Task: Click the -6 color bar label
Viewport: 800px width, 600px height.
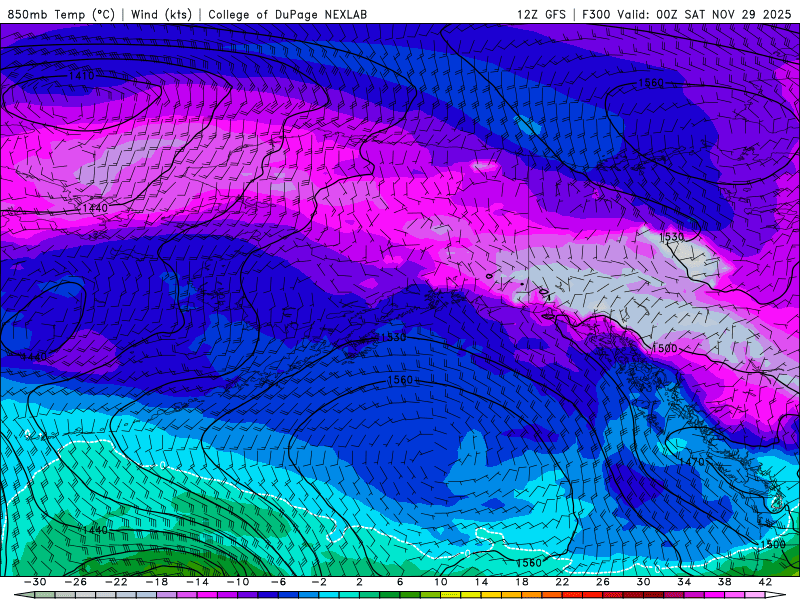Action: coord(278,582)
